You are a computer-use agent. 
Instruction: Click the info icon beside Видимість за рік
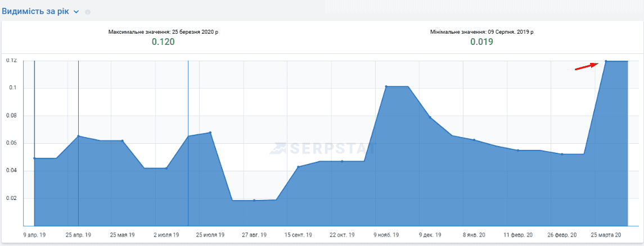(88, 12)
